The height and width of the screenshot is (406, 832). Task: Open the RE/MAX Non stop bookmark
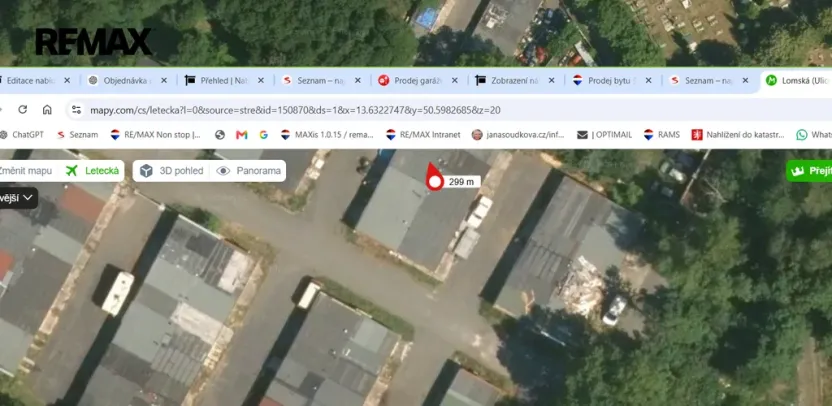click(156, 135)
